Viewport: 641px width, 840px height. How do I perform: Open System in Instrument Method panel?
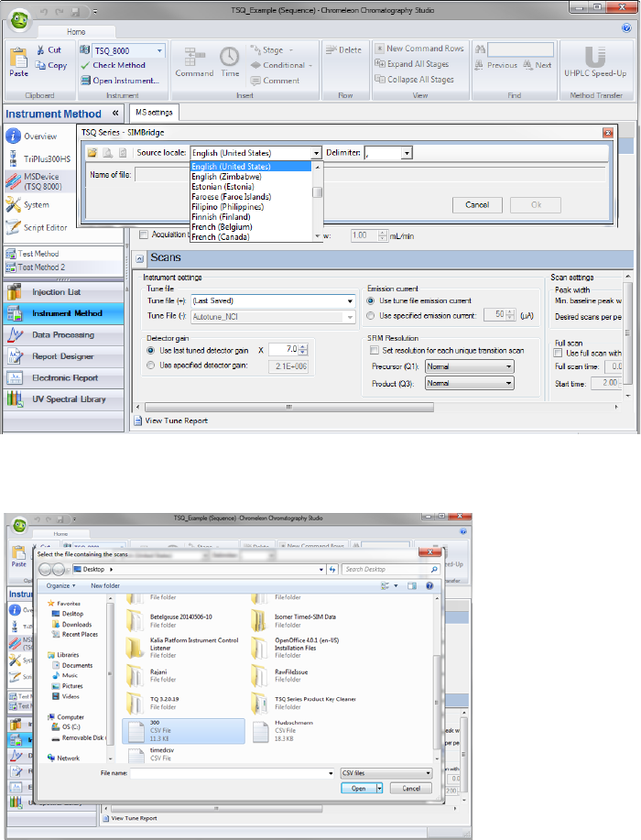pyautogui.click(x=27, y=204)
